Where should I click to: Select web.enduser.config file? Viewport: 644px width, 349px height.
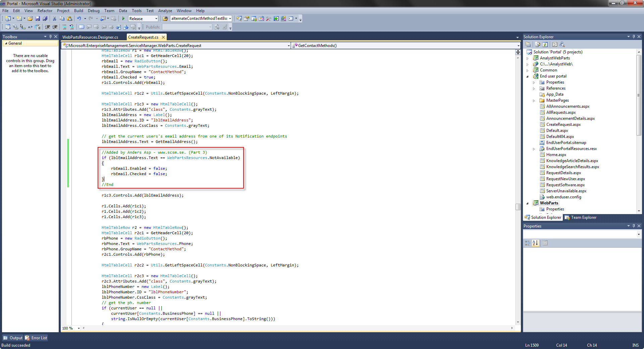click(x=563, y=197)
